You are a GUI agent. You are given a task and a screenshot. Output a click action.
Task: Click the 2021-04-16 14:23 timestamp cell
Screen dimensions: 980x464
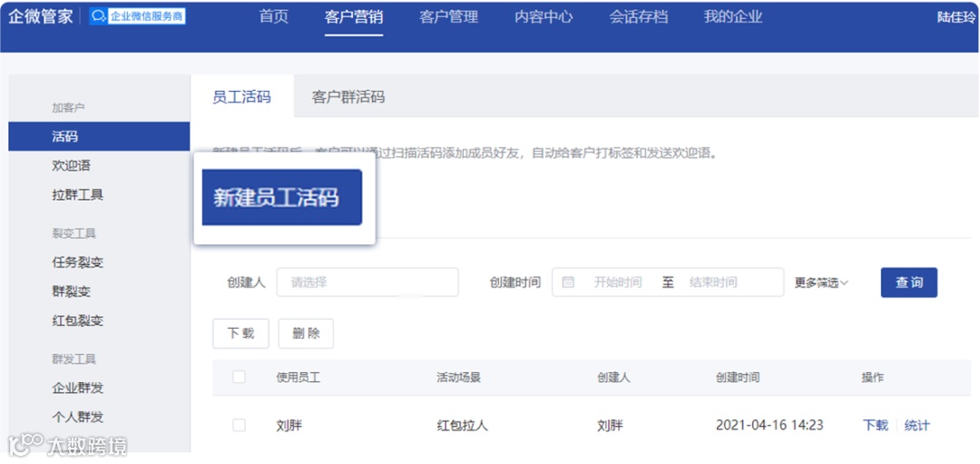point(769,425)
